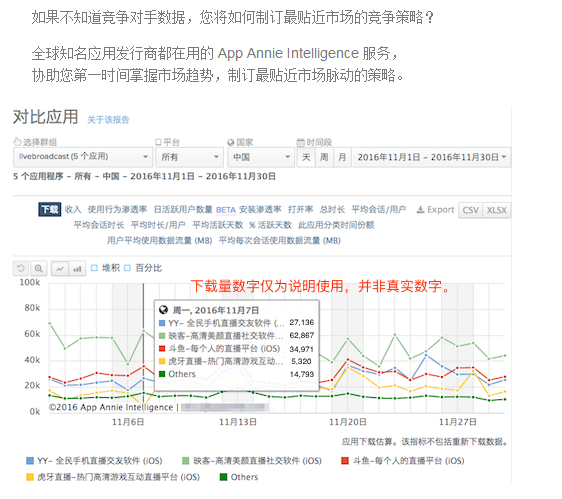
Task: Select the 平均会话/用户 metric tab
Action: point(378,209)
